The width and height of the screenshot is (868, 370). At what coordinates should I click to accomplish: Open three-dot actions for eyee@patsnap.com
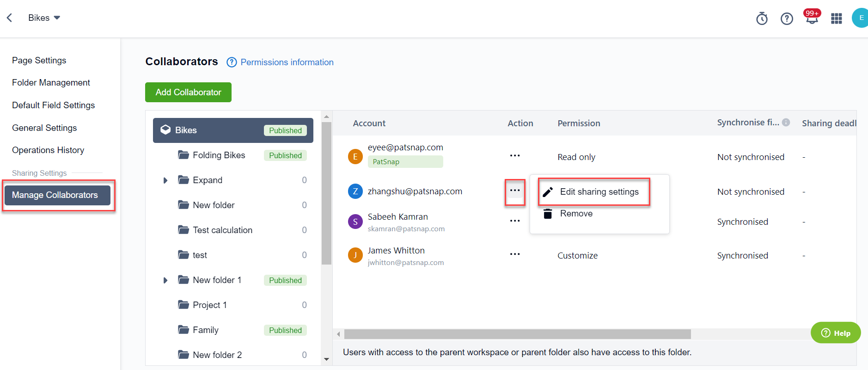(515, 156)
